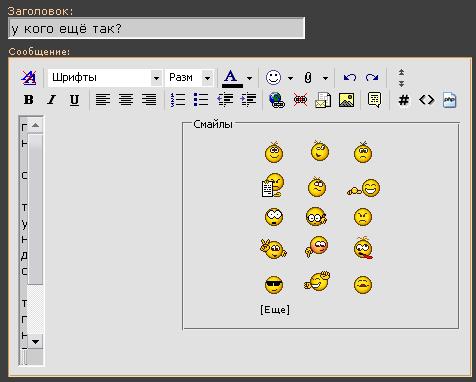Center align the text
The image size is (476, 382).
(x=126, y=100)
